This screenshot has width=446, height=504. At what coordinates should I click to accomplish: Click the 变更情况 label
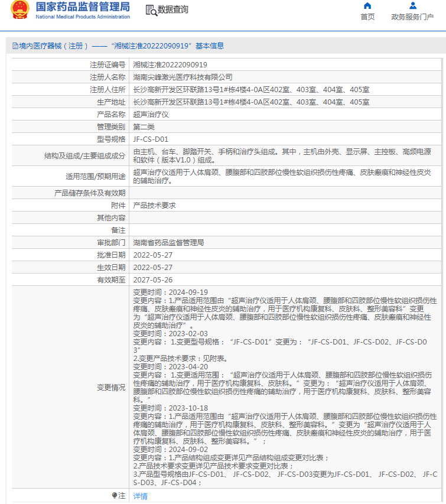click(111, 388)
